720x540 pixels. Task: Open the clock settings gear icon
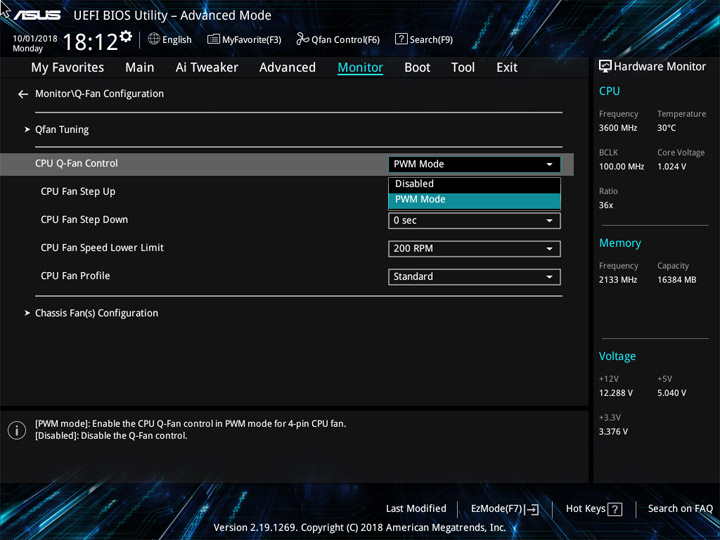126,36
